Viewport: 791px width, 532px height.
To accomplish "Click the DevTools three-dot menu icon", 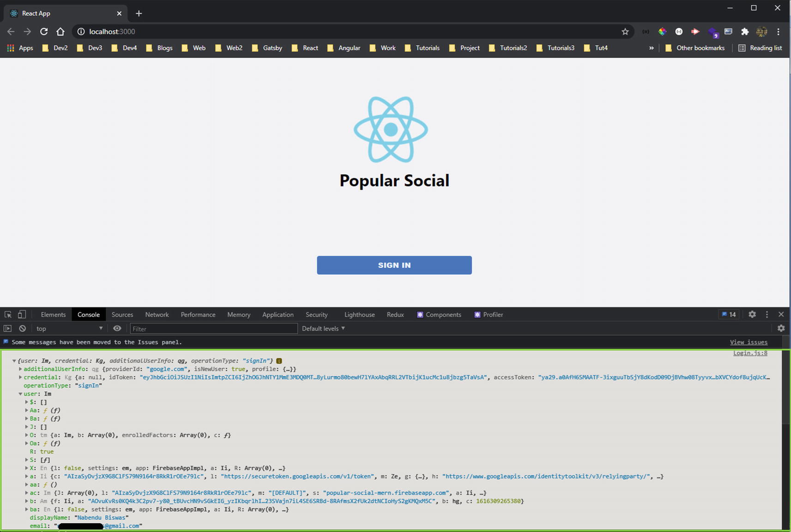I will 767,314.
